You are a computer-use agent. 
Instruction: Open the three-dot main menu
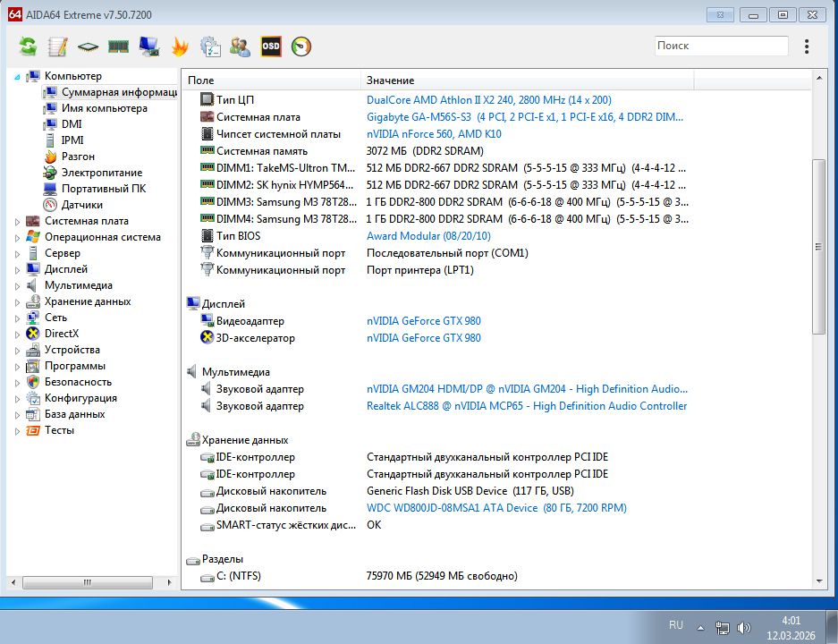[x=807, y=46]
